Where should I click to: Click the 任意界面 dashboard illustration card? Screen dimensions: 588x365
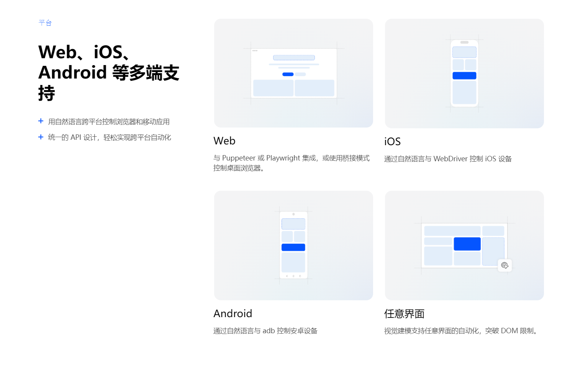464,246
